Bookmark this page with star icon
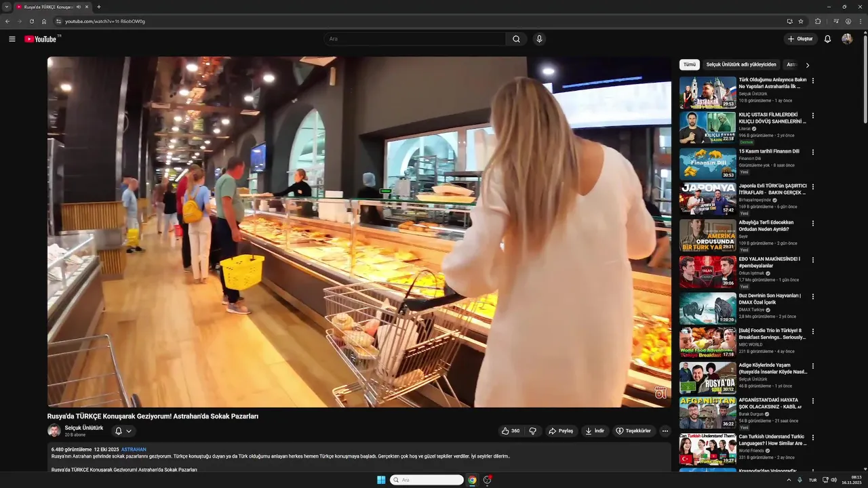 801,21
